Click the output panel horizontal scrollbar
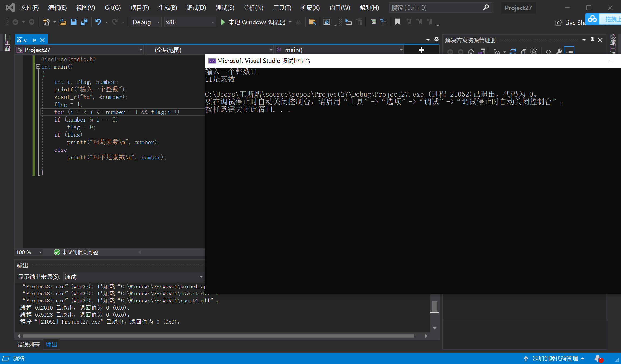This screenshot has height=364, width=621. point(218,336)
